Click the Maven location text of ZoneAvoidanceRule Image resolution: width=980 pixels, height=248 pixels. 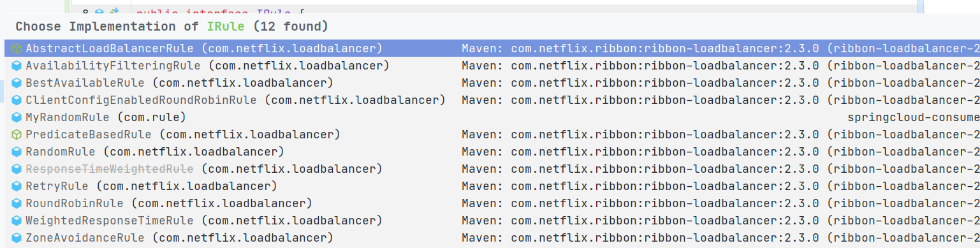720,238
